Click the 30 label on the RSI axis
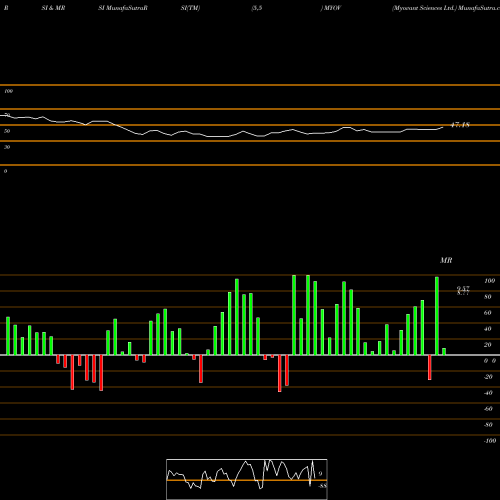Screen dimensions: 500x500 point(7,147)
